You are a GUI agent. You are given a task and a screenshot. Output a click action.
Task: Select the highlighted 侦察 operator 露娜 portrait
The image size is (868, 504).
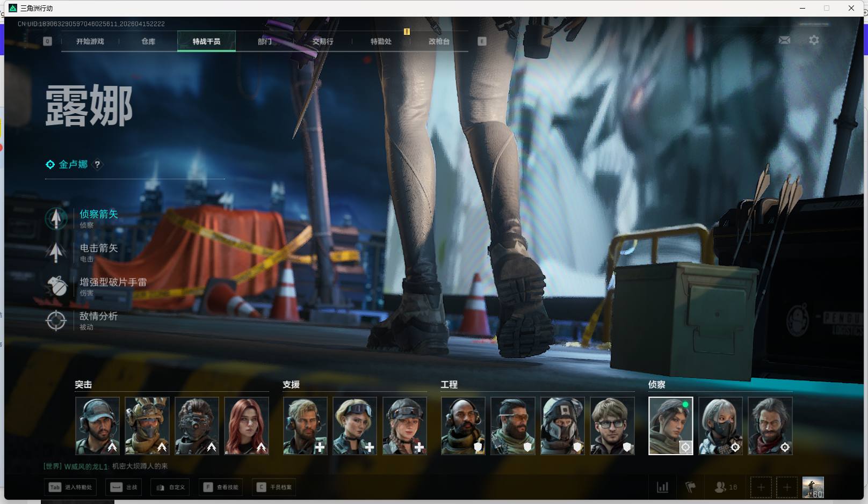(671, 426)
